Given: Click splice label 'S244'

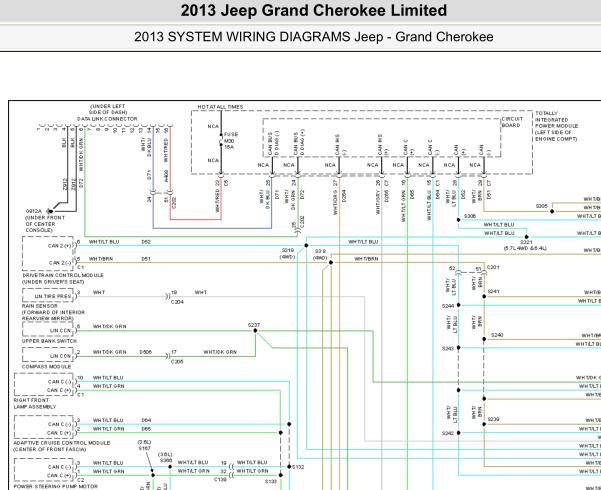Looking at the screenshot, I should (448, 306).
